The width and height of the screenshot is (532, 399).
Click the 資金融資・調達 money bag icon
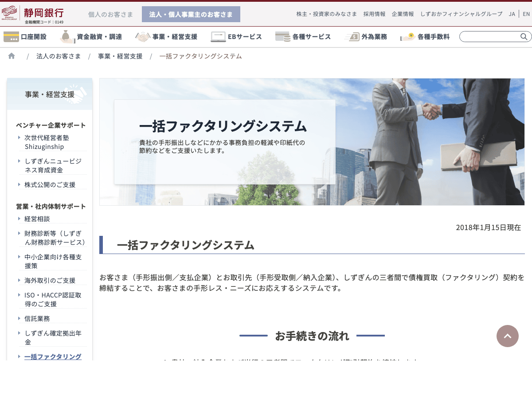pyautogui.click(x=67, y=36)
